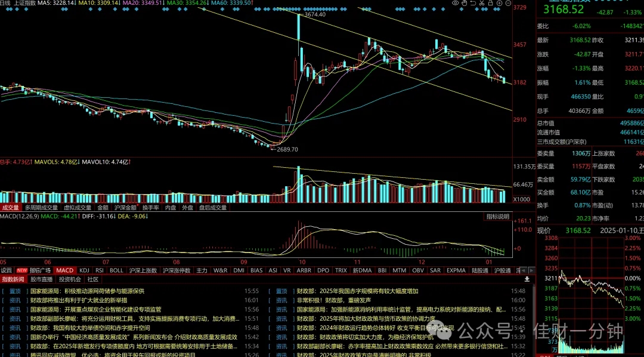Select the KDJ indicator tab
The image size is (644, 357).
84,270
